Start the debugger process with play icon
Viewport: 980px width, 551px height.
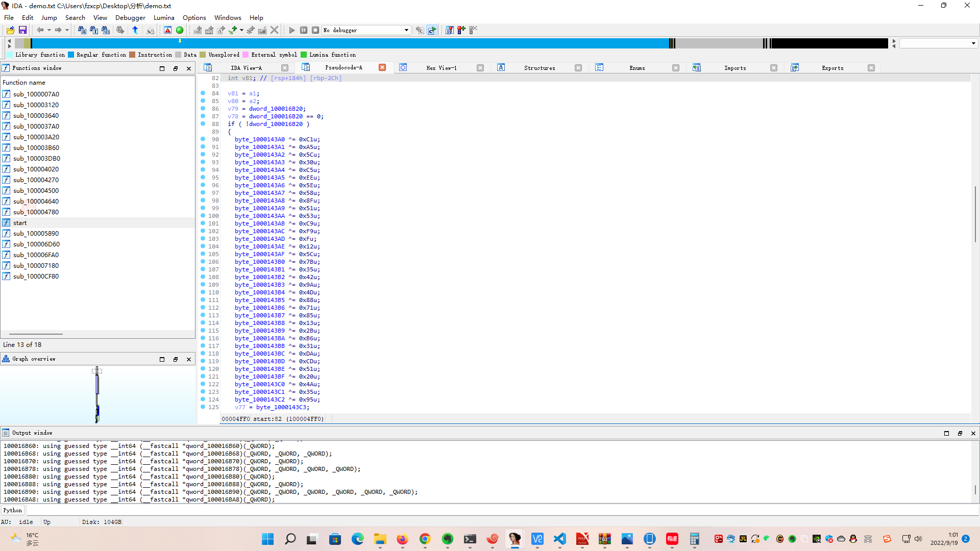point(292,30)
